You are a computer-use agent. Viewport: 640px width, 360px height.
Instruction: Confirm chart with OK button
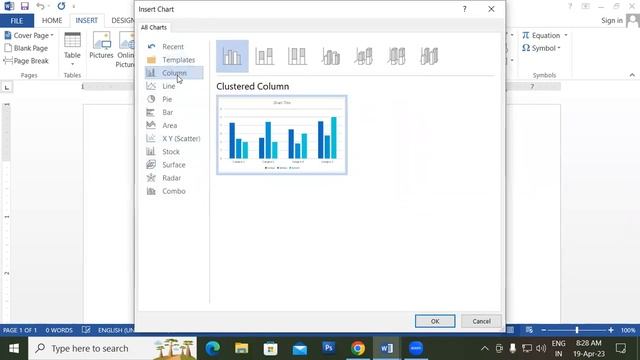(435, 321)
